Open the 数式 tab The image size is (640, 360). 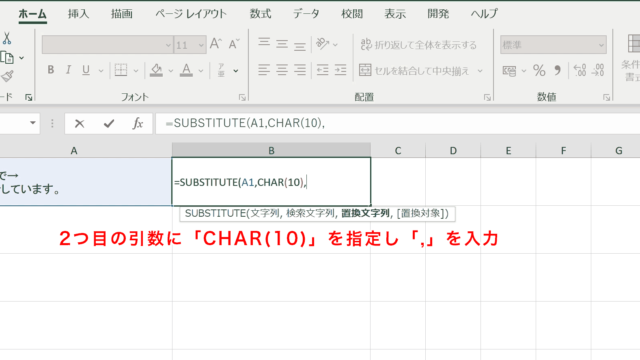[260, 14]
